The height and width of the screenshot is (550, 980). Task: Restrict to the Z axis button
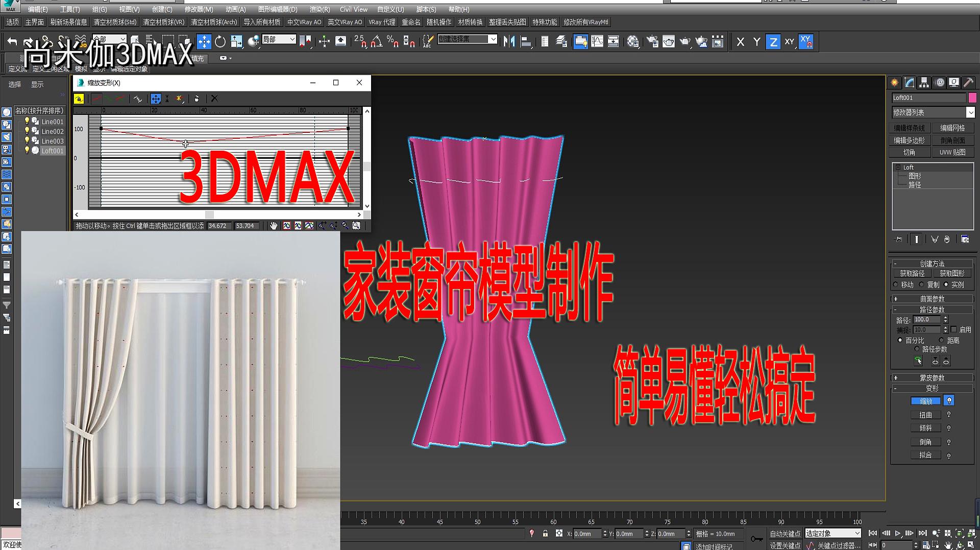(x=773, y=42)
